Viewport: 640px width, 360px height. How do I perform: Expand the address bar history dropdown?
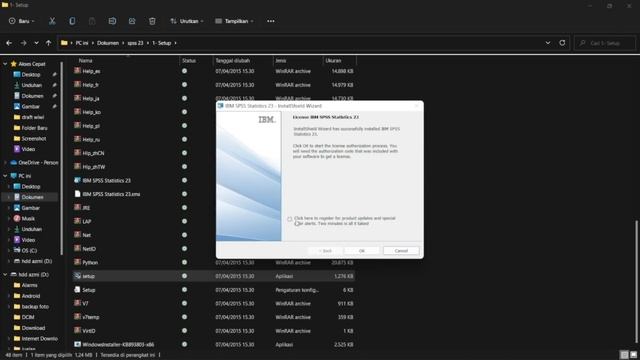coord(548,43)
